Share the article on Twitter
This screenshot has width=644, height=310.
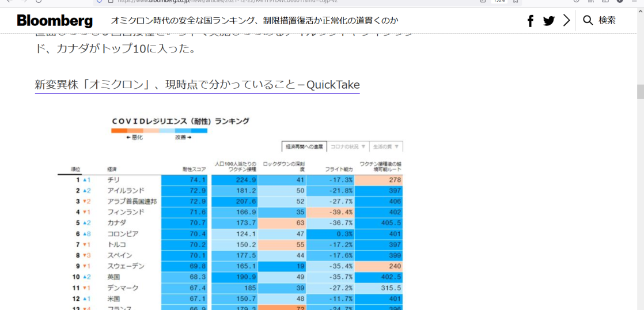point(549,21)
